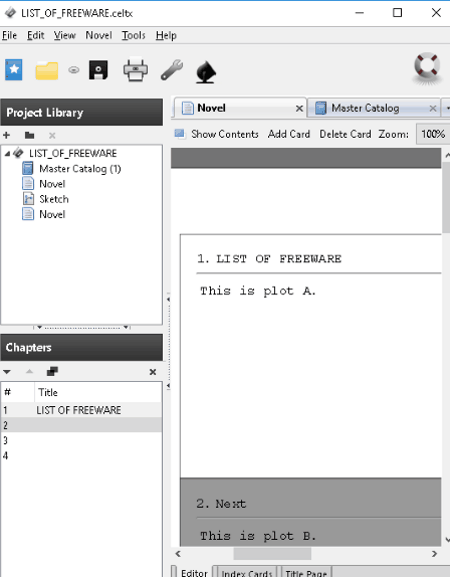This screenshot has height=577, width=450.
Task: Click the vertical scrollbar thumb
Action: pos(447,198)
